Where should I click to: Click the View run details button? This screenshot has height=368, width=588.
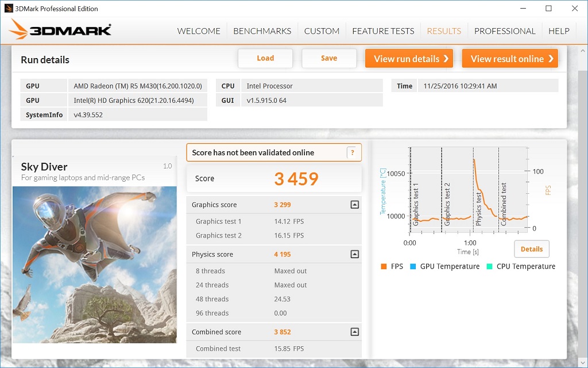click(x=408, y=58)
